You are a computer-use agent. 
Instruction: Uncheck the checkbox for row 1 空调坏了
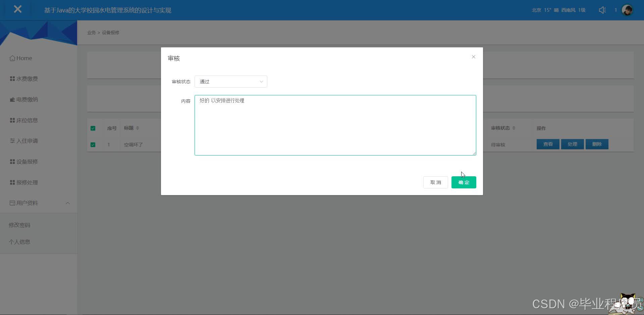click(x=93, y=145)
